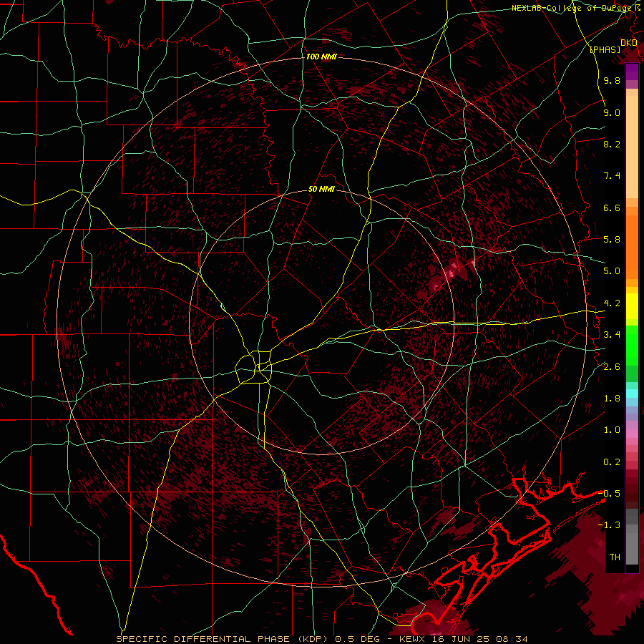Screen dimensions: 644x644
Task: Click the 4.2 scale value
Action: pyautogui.click(x=612, y=303)
